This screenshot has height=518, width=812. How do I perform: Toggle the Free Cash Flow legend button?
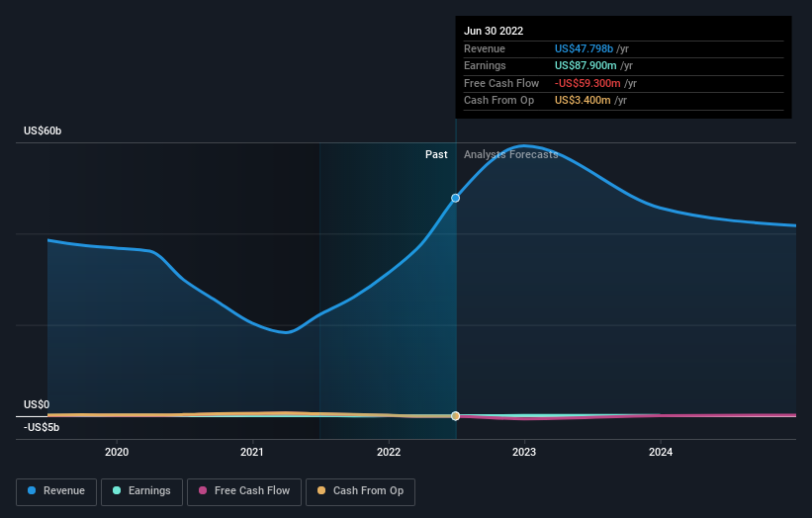244,491
